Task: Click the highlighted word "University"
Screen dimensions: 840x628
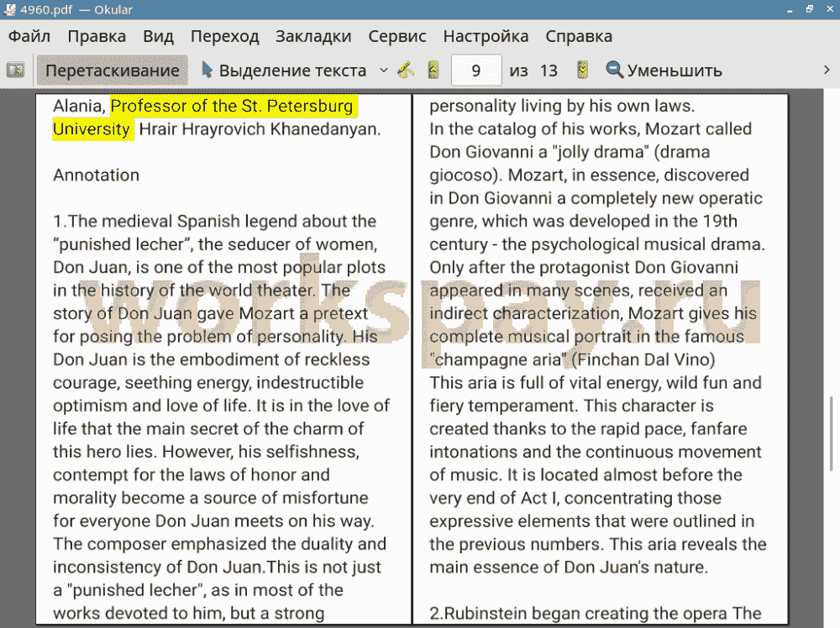Action: (x=92, y=129)
